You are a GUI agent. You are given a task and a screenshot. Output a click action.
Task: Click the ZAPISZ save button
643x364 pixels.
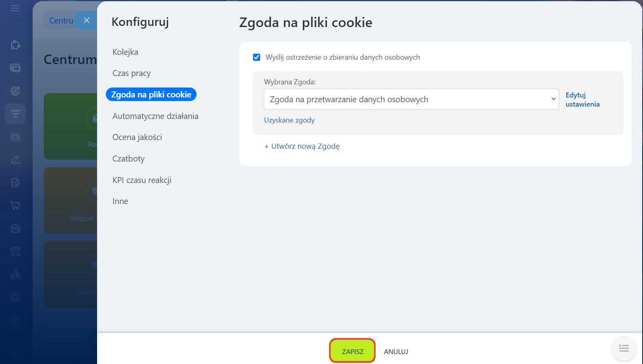pos(353,351)
